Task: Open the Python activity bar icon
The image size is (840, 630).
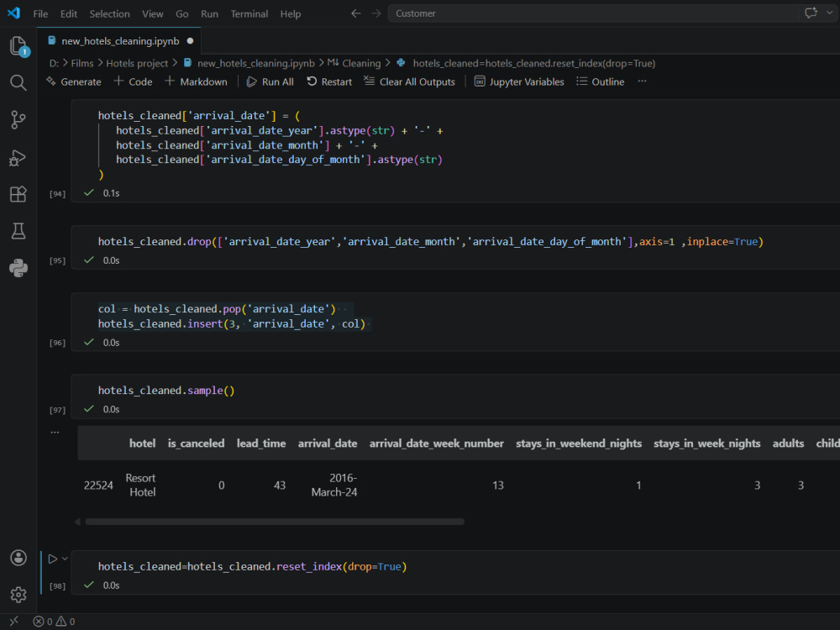Action: tap(18, 268)
